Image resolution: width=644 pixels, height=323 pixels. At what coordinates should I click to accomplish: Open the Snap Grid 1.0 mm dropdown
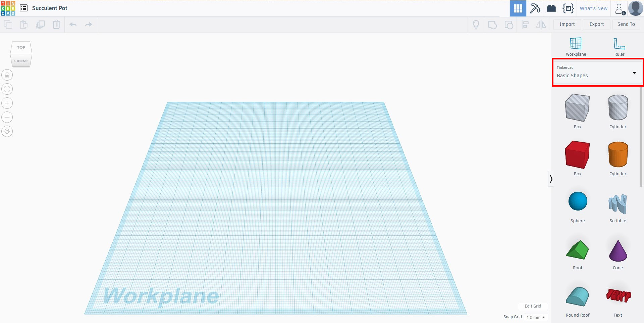[536, 317]
